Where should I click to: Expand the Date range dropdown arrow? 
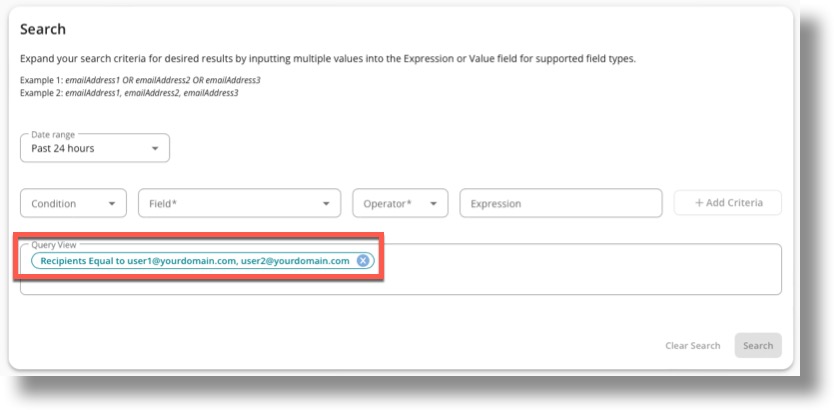click(155, 148)
